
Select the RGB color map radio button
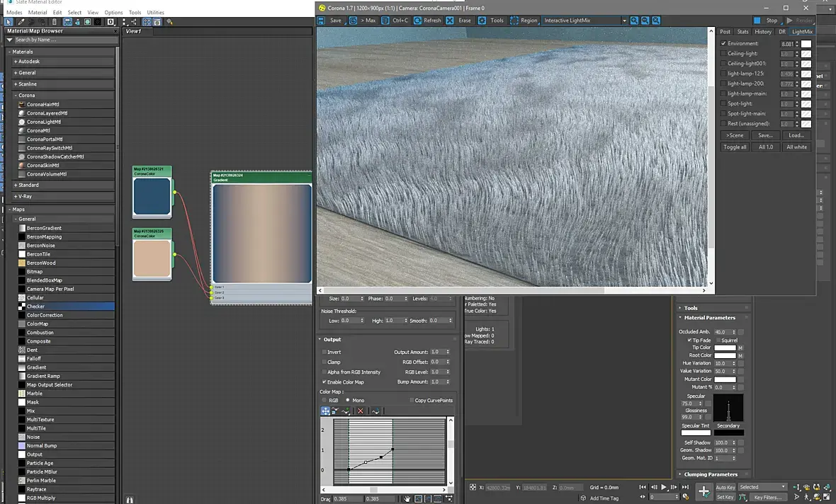point(324,401)
